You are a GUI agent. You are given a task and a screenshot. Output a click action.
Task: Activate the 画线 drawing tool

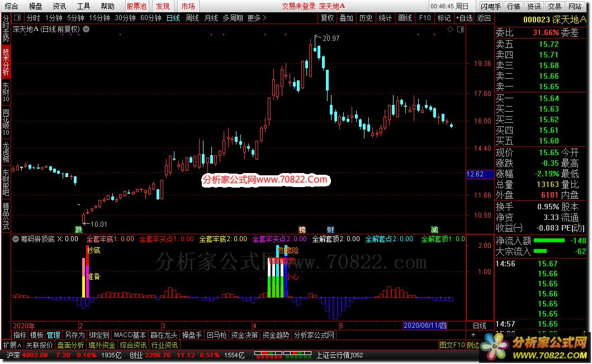point(405,18)
